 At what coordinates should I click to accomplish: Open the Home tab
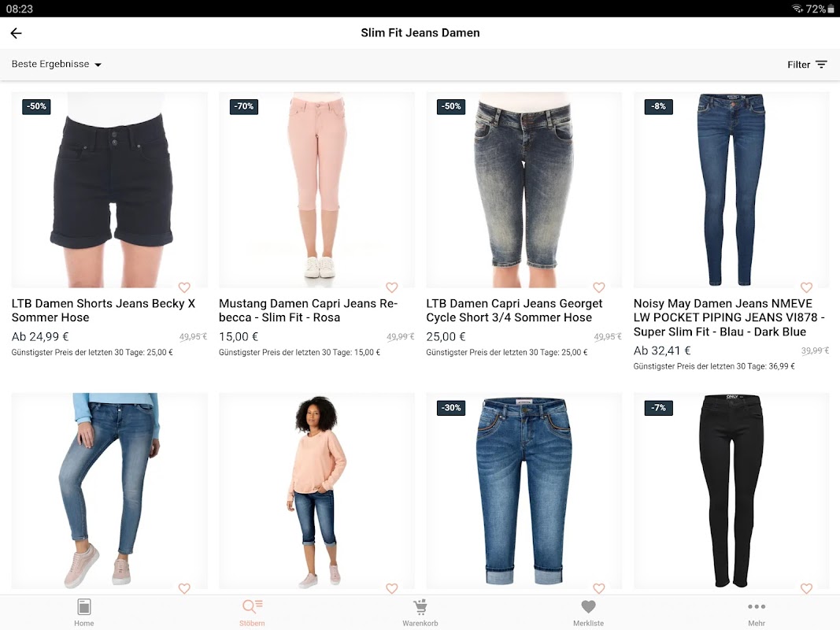[x=84, y=613]
